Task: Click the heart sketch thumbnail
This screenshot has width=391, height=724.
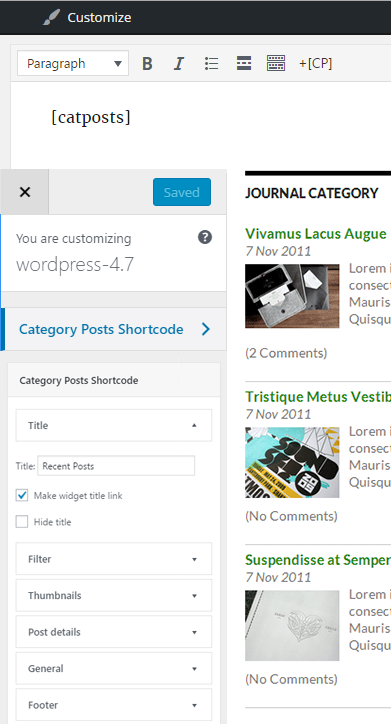Action: [292, 625]
